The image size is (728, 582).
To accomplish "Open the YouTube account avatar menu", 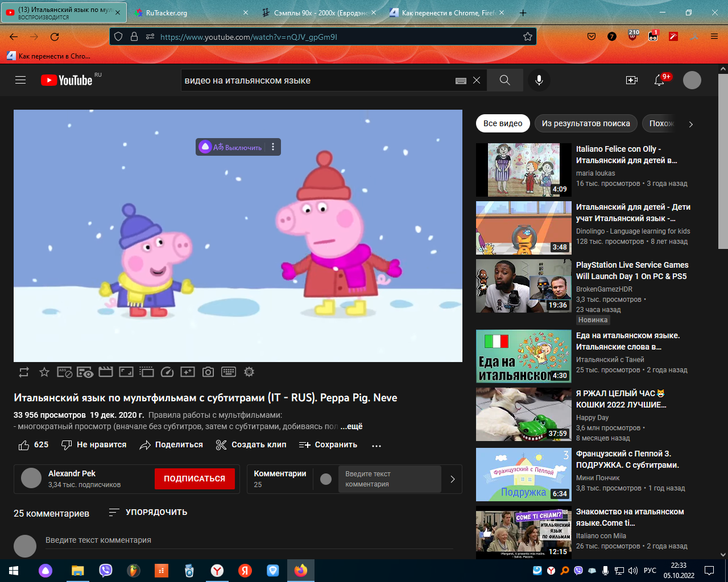I will tap(692, 80).
